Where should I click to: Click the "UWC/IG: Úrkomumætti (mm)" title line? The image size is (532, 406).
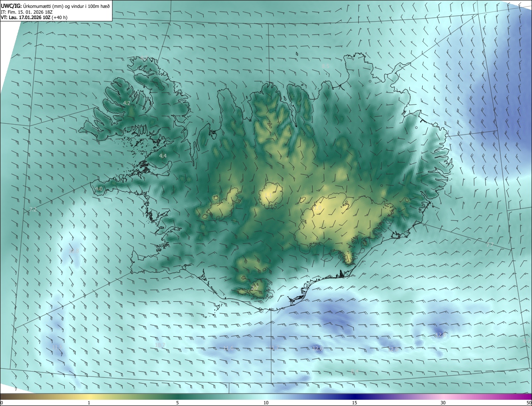55,5
